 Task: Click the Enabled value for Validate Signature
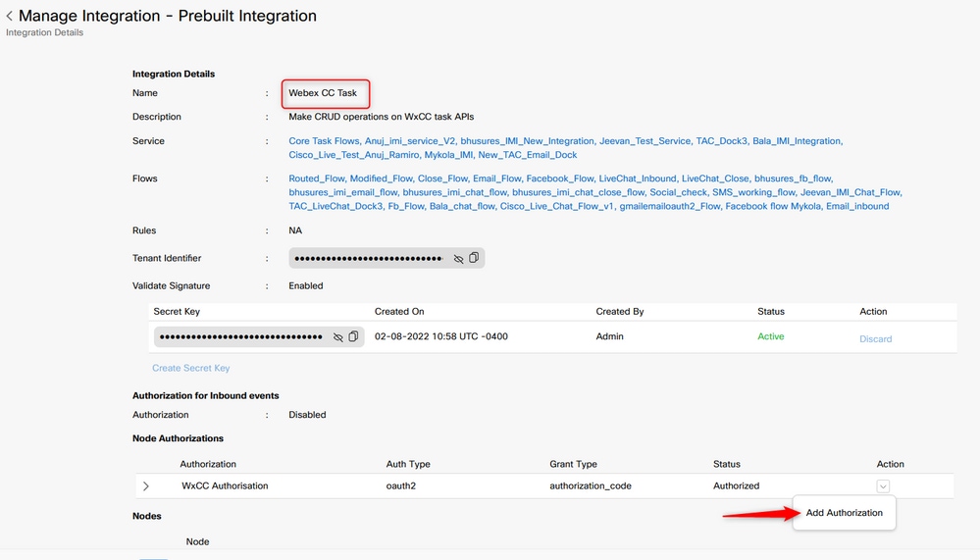pos(306,285)
